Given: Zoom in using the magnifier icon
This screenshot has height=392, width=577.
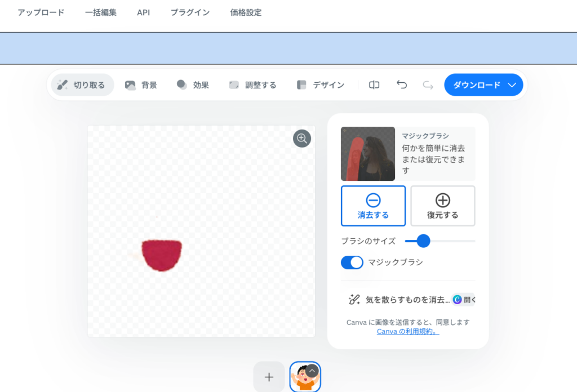Looking at the screenshot, I should point(302,139).
